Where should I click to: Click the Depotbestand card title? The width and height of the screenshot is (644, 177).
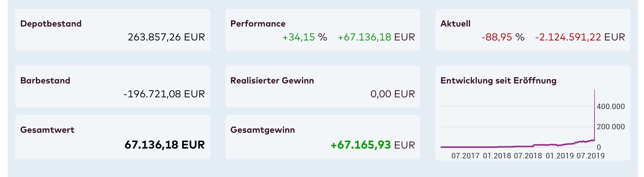(x=51, y=24)
